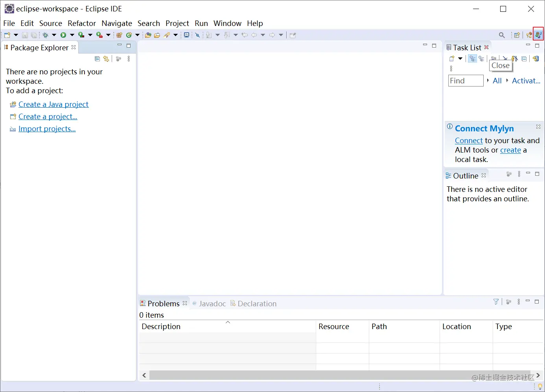Viewport: 545px width, 392px height.
Task: Click the Back navigation arrow
Action: coord(254,35)
